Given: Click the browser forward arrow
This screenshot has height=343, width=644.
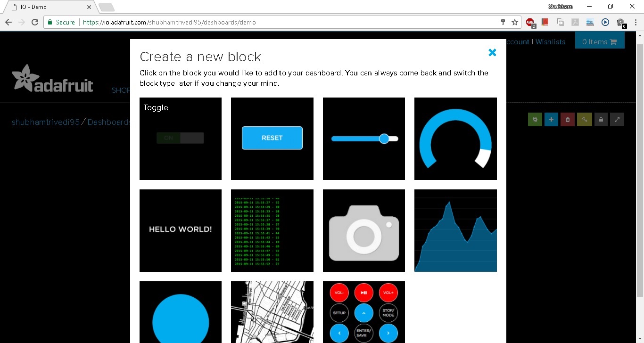Looking at the screenshot, I should pos(22,22).
